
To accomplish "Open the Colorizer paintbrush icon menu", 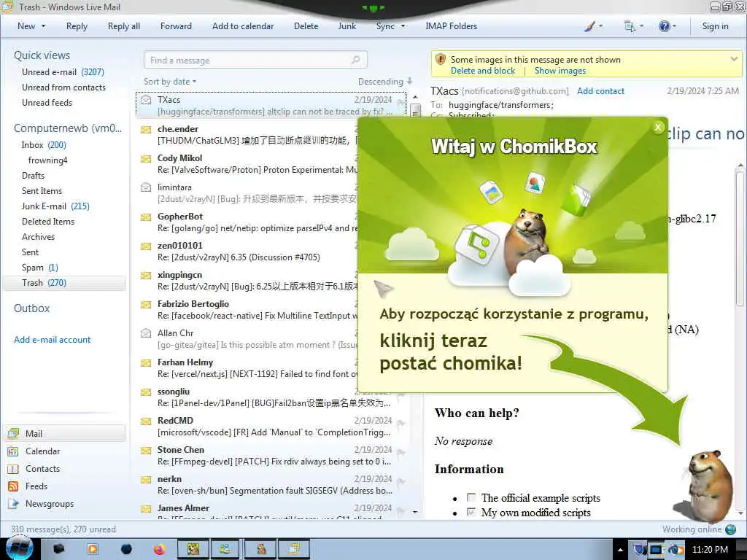I will pos(589,27).
